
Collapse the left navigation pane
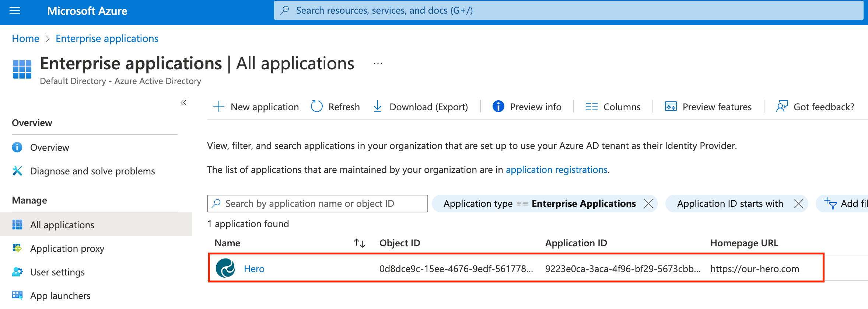coord(183,103)
